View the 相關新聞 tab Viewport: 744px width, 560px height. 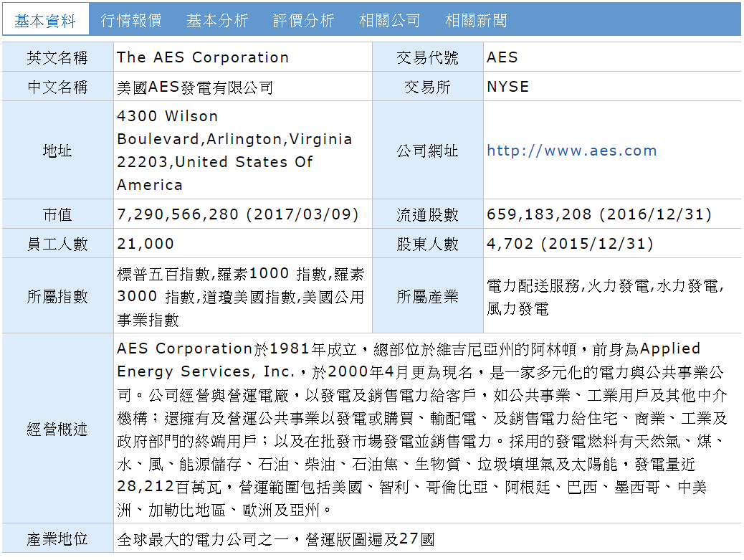pos(476,20)
